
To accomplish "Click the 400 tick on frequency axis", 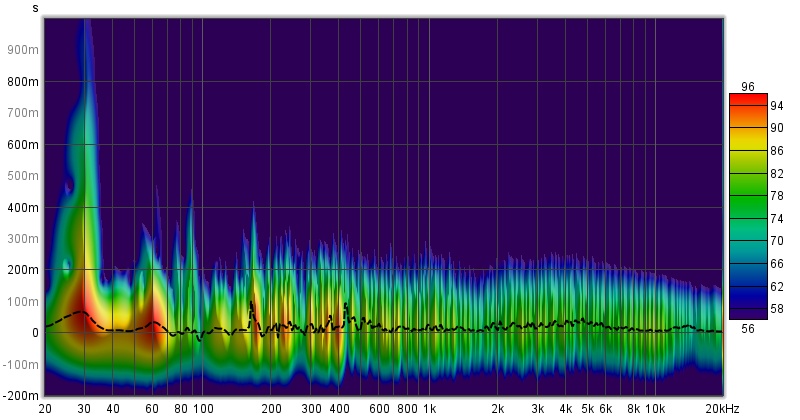I will tap(340, 409).
